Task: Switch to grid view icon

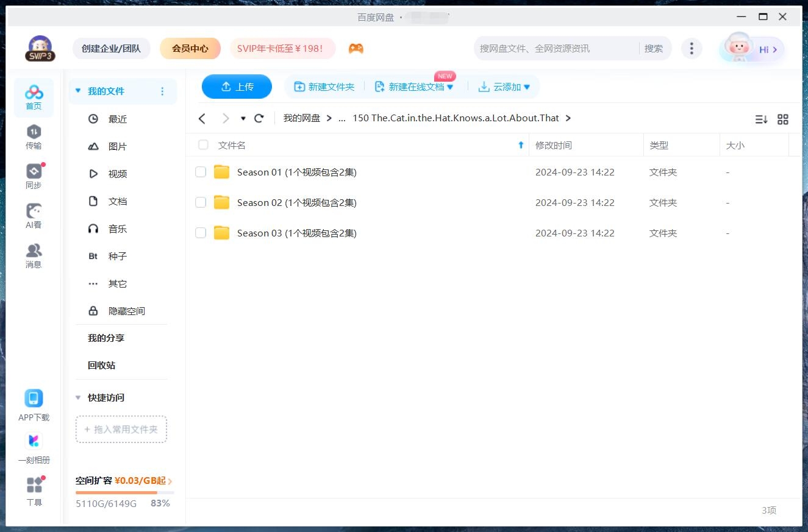Action: tap(783, 119)
